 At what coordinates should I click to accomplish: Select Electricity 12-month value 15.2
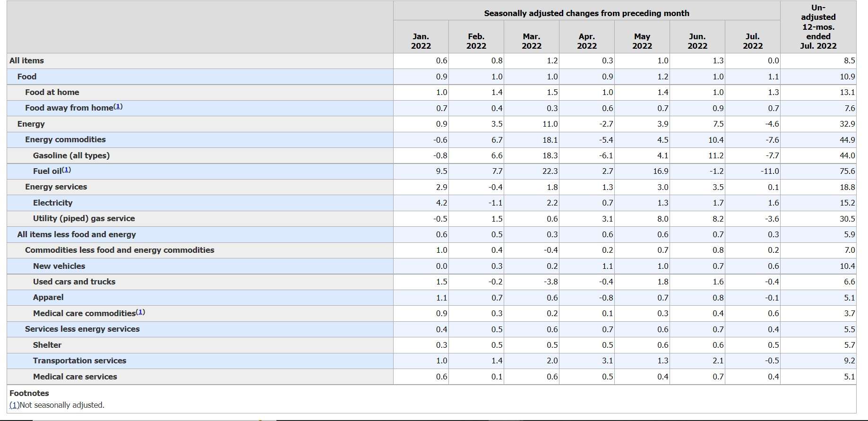(847, 203)
